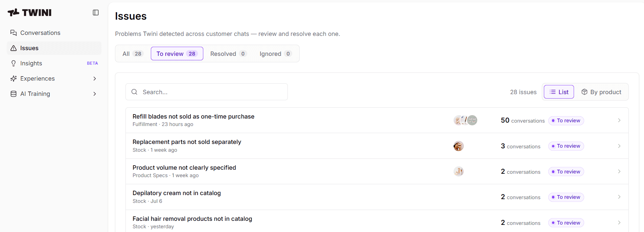Viewport: 644px width, 232px height.
Task: Switch to the Ignored tab
Action: click(275, 54)
